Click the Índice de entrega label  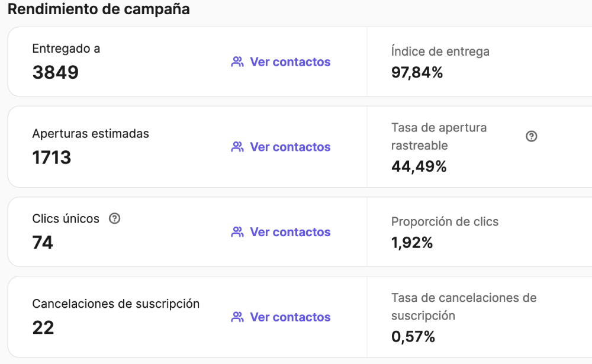(x=440, y=51)
